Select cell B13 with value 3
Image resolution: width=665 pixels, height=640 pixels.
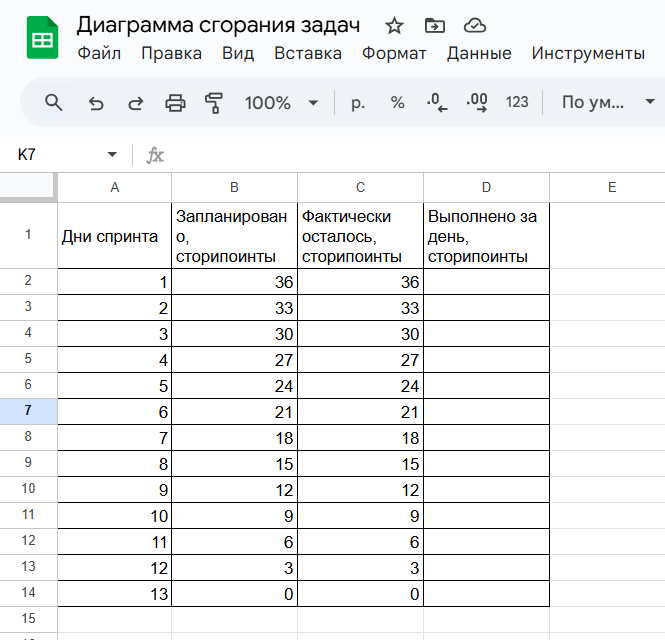[x=235, y=568]
